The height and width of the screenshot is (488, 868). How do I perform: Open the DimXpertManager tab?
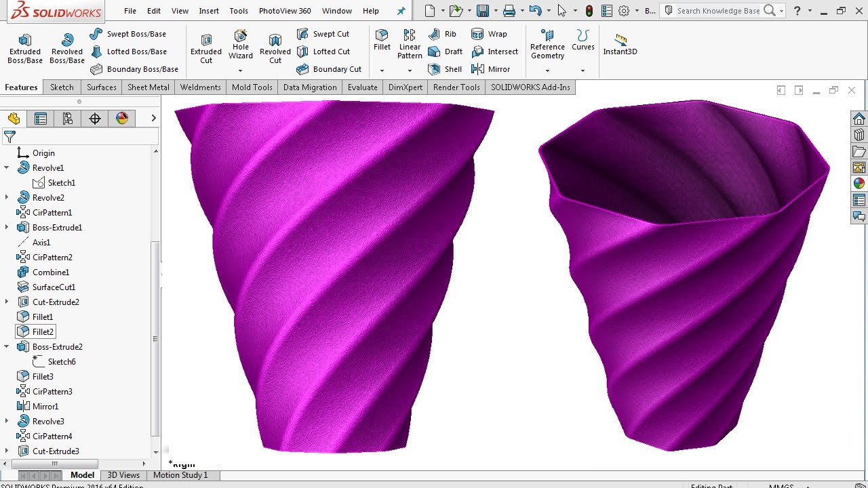[x=95, y=119]
